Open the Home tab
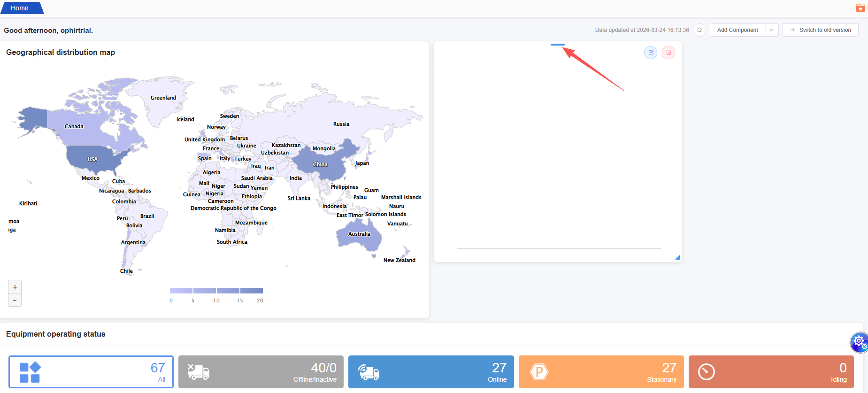Screen dimensions: 868x393 [20, 8]
